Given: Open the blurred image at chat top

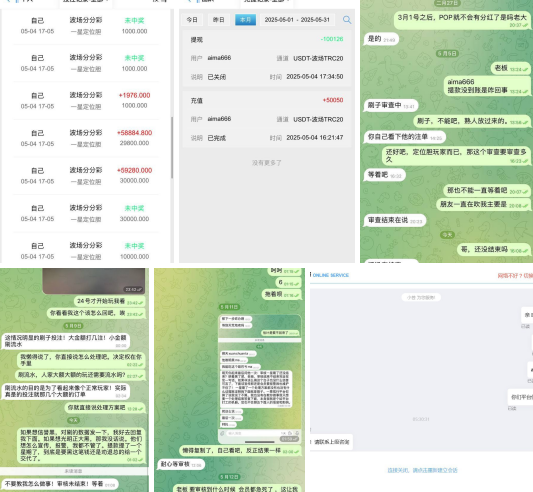Looking at the screenshot, I should click(93, 281).
